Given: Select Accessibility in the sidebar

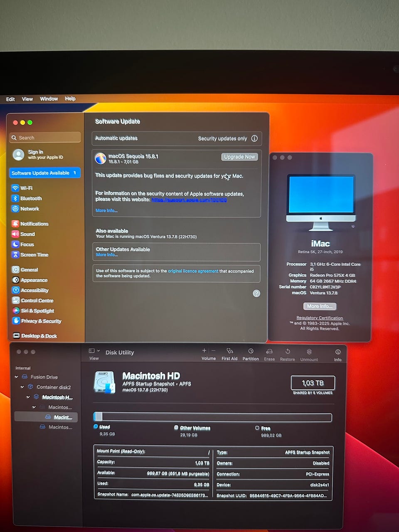Looking at the screenshot, I should coord(30,291).
